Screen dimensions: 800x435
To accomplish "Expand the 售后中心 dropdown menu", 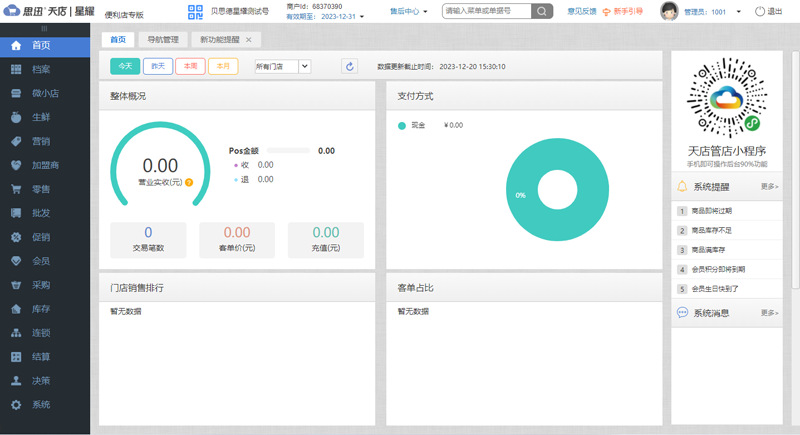I will coord(408,11).
